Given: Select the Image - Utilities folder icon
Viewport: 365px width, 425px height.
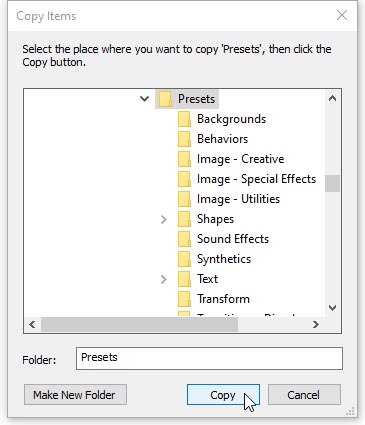Looking at the screenshot, I should 184,199.
